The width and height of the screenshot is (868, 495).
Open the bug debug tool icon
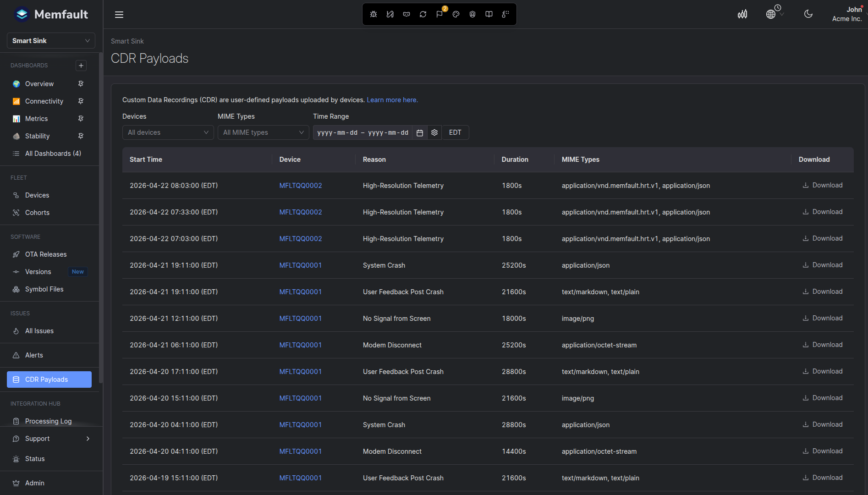pyautogui.click(x=374, y=14)
